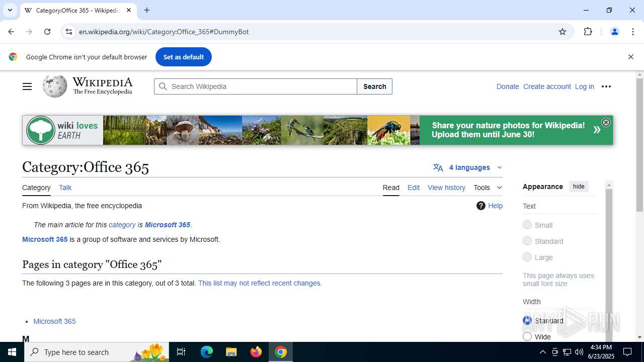Open File Explorer from the taskbar
This screenshot has width=644, height=362.
coord(231,352)
